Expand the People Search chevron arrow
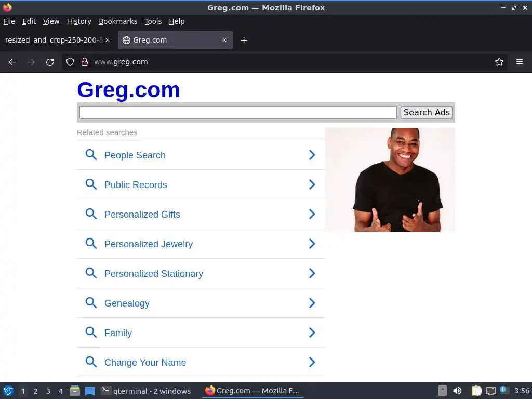The height and width of the screenshot is (399, 532). point(312,155)
